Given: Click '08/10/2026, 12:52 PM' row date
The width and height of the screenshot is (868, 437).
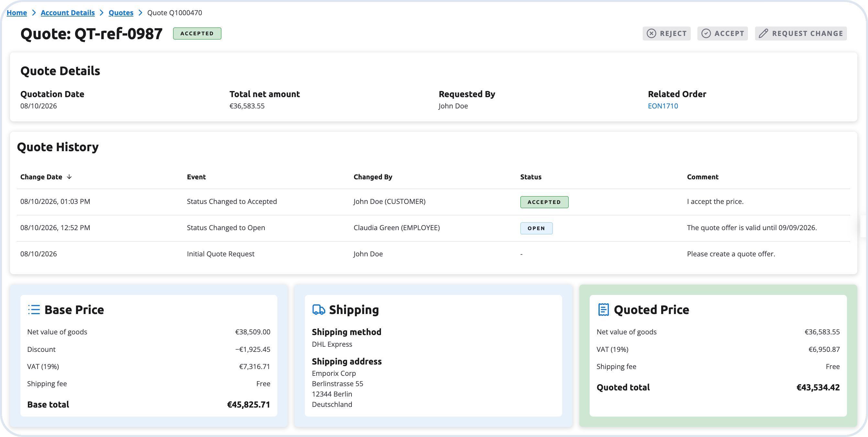Looking at the screenshot, I should [55, 228].
